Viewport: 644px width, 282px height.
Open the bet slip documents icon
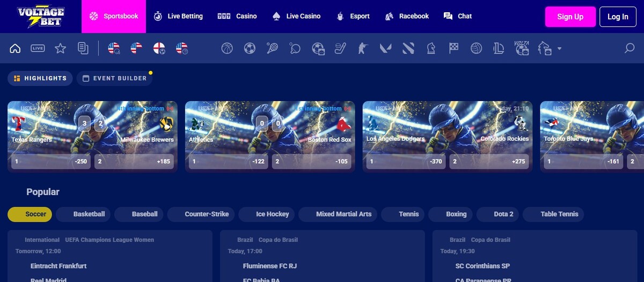click(83, 48)
